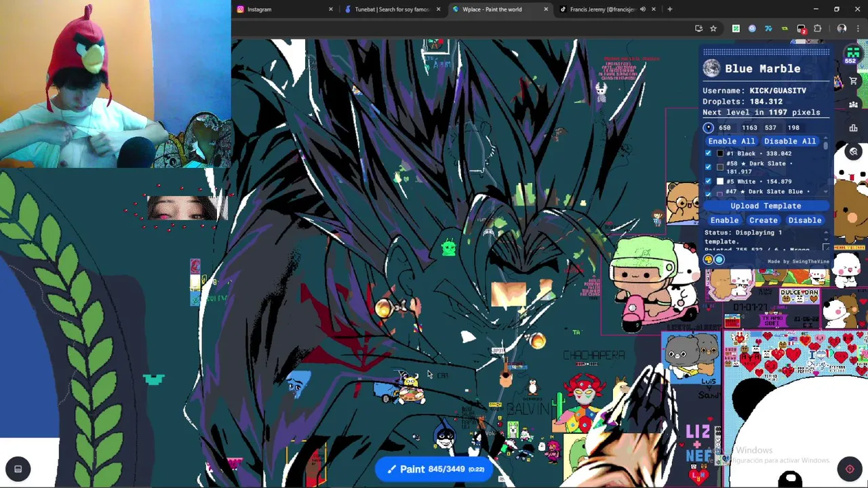Click the Dark Slate color swatch
Screen dimensions: 868x488
click(720, 167)
